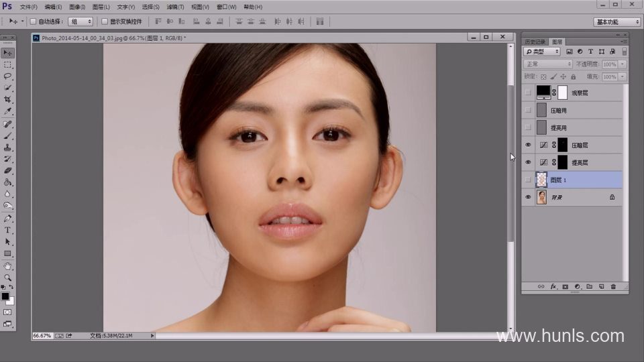
Task: Open the auto-select 组 dropdown
Action: coord(80,21)
